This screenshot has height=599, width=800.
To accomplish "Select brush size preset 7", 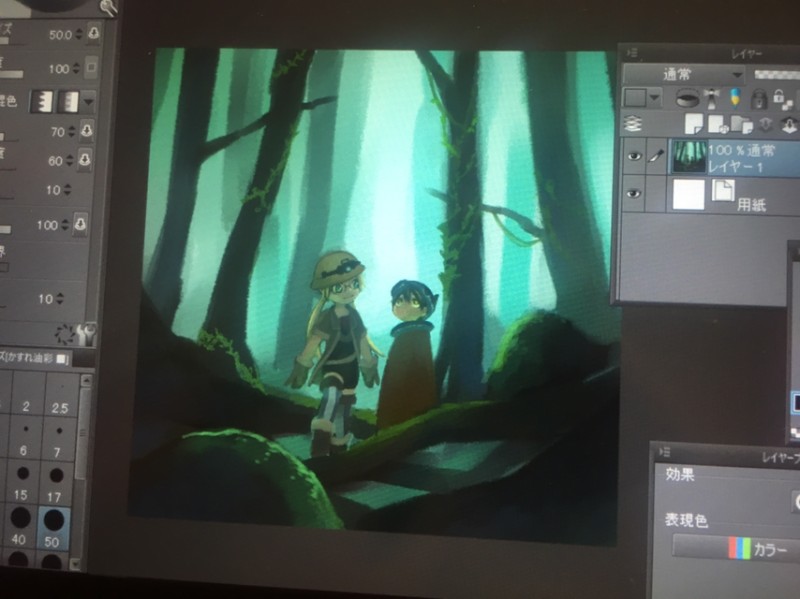I will coord(58,440).
